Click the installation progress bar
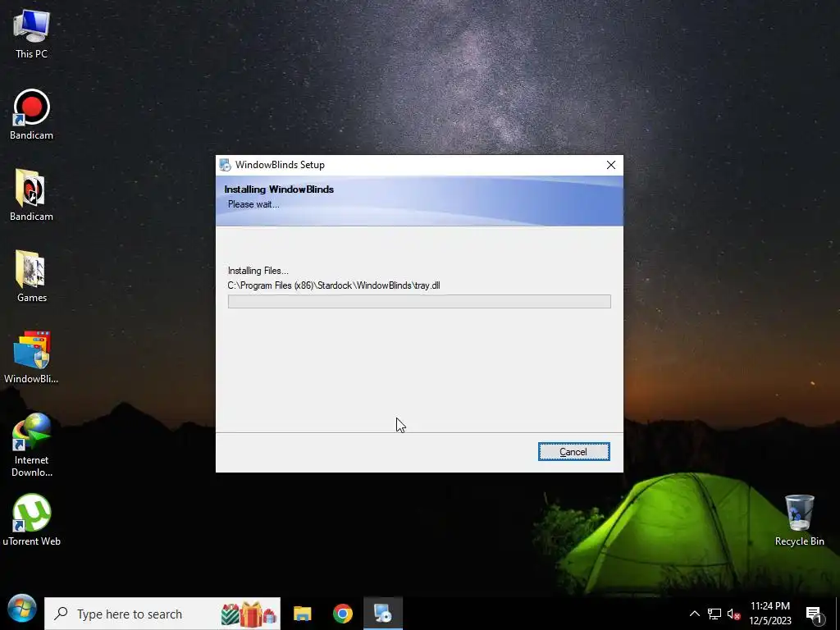This screenshot has width=840, height=630. 419,301
